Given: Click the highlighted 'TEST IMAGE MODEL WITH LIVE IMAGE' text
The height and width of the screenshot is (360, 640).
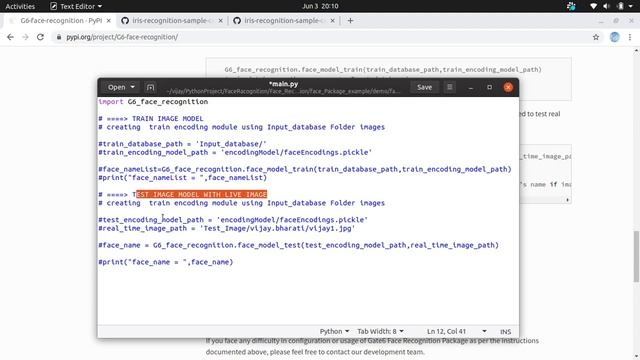Looking at the screenshot, I should point(202,195).
